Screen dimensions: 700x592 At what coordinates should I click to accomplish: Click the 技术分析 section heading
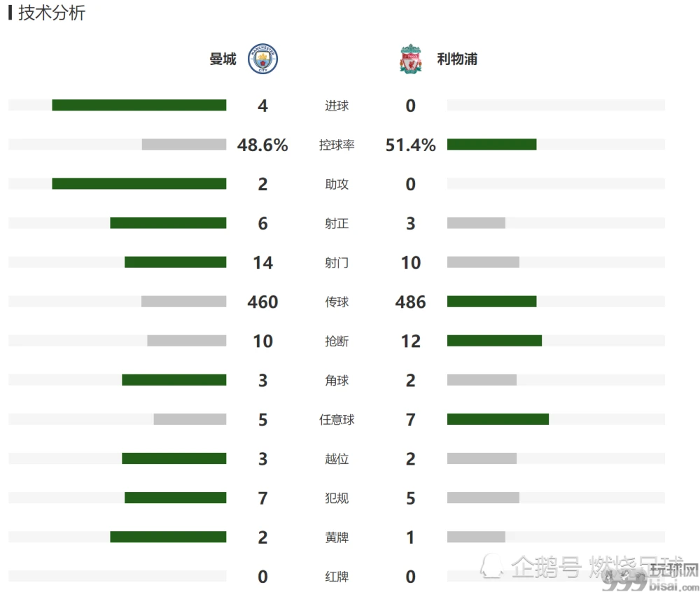[52, 13]
